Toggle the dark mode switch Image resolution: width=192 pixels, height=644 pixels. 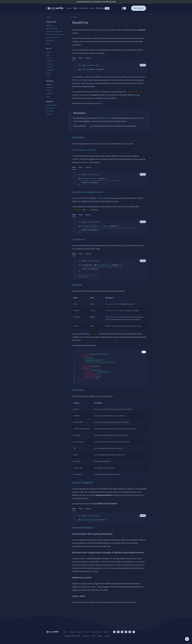[124, 8]
